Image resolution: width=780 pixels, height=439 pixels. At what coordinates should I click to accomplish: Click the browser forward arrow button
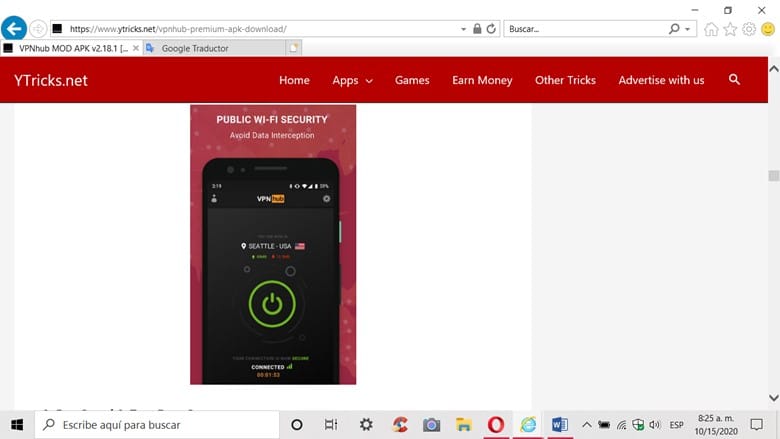tap(38, 29)
